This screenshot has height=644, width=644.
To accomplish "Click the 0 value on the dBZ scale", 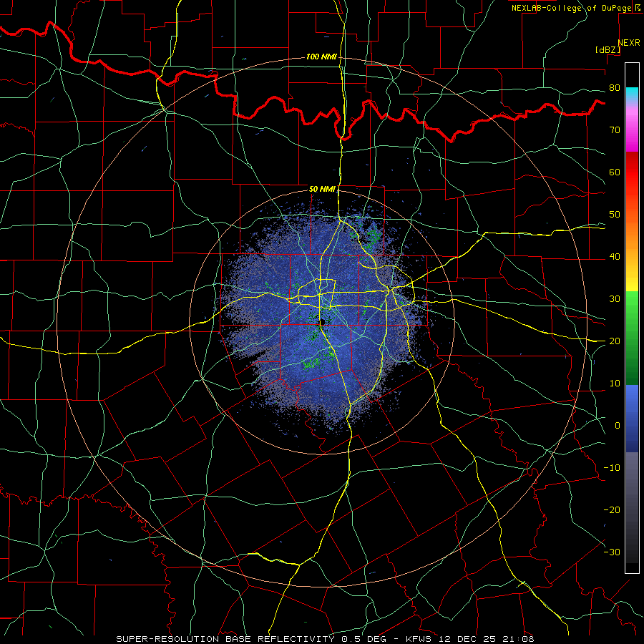I will (618, 426).
